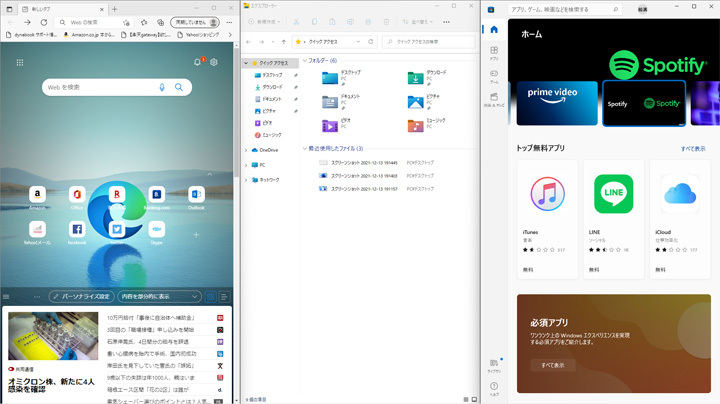Click refresh icon beside Explorer address bar
Viewport: 720px width, 404px height.
[371, 42]
